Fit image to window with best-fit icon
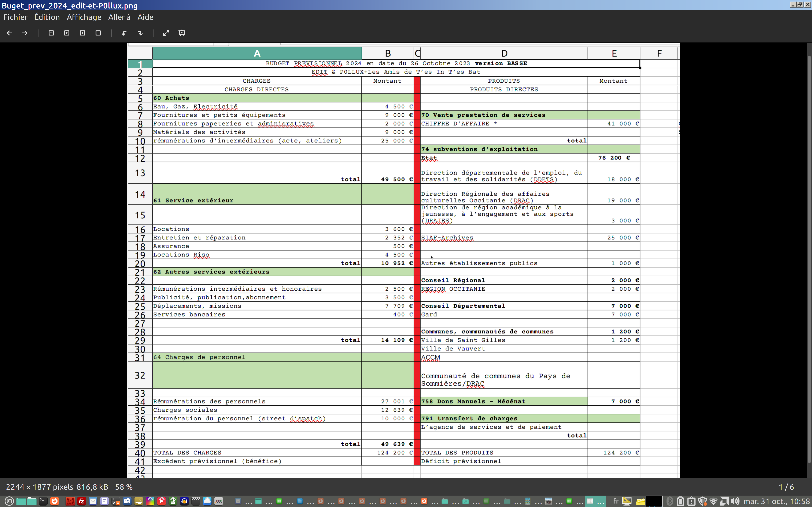The image size is (812, 507). (98, 33)
